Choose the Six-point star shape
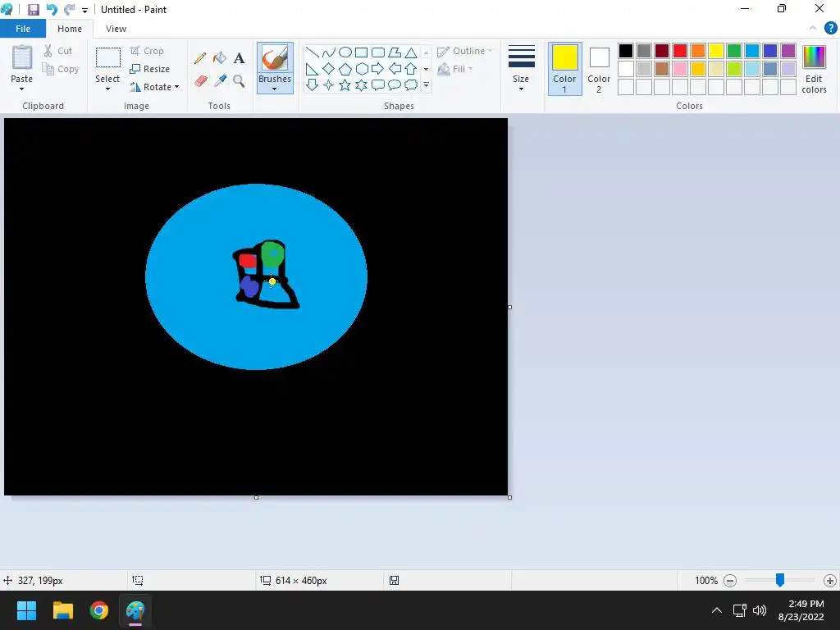 362,85
